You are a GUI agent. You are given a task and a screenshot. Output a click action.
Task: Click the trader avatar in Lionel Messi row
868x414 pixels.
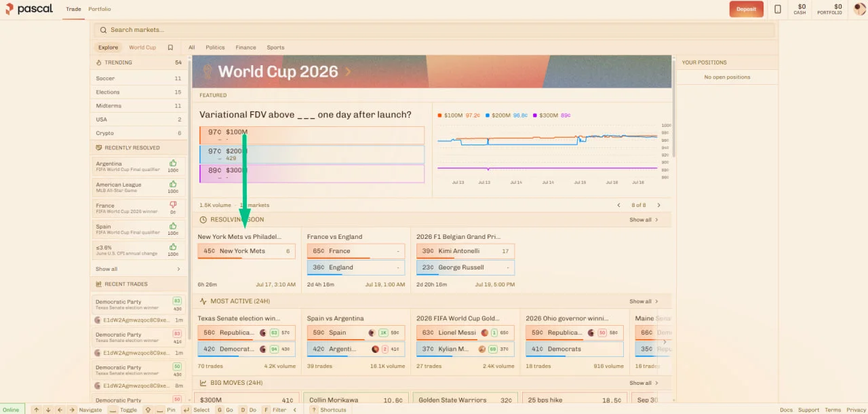point(484,333)
